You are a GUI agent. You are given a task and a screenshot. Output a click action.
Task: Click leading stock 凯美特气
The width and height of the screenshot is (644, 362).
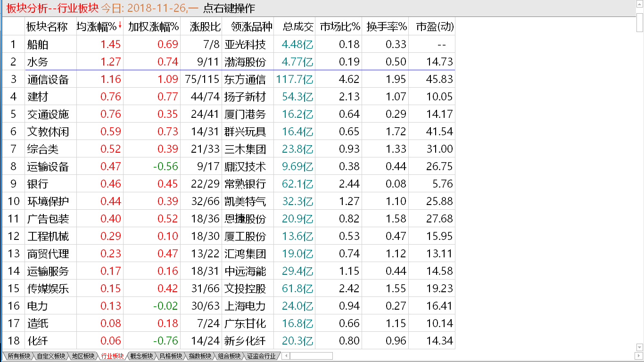tap(245, 201)
